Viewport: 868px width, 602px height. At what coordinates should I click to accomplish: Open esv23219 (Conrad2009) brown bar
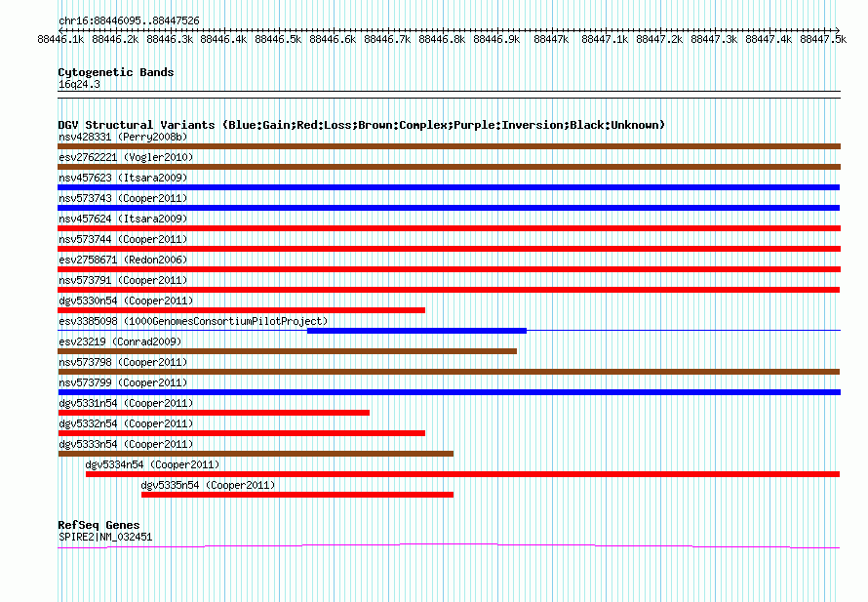[288, 351]
